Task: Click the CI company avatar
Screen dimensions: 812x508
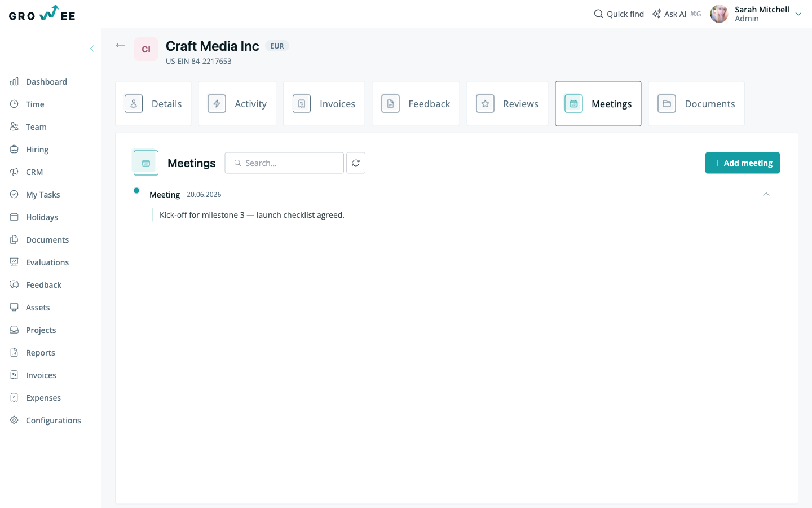Action: tap(146, 49)
